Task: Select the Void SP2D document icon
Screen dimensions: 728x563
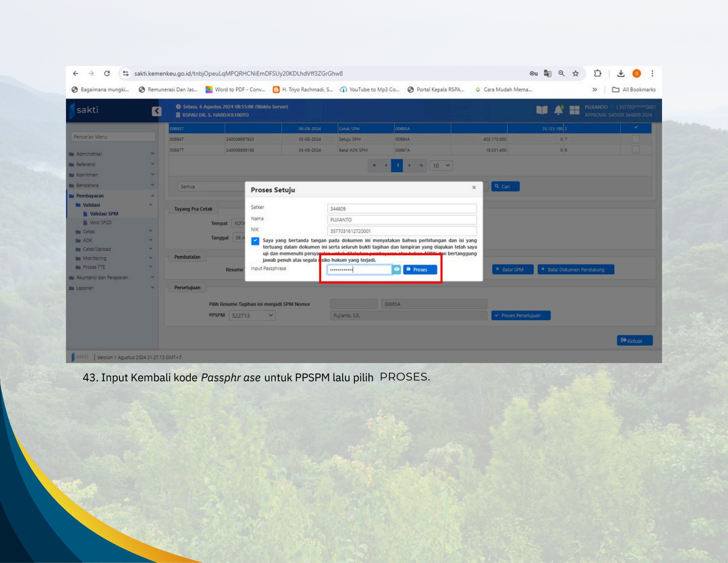Action: click(x=85, y=223)
